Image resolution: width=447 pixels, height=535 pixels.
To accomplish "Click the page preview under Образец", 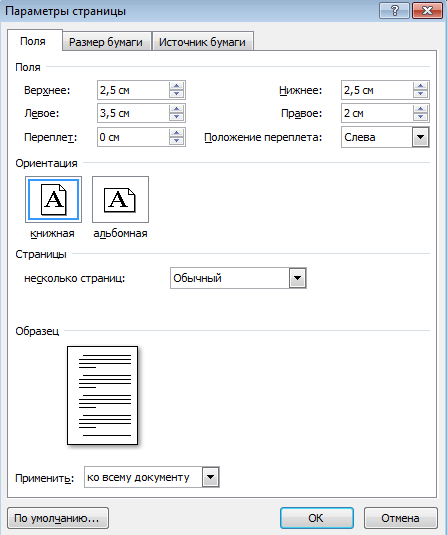I will click(x=103, y=395).
